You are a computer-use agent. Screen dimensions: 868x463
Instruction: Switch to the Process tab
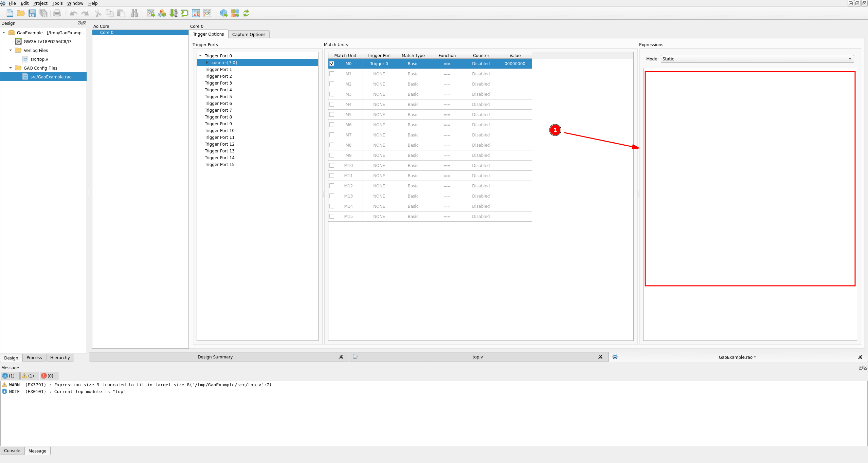(x=34, y=357)
